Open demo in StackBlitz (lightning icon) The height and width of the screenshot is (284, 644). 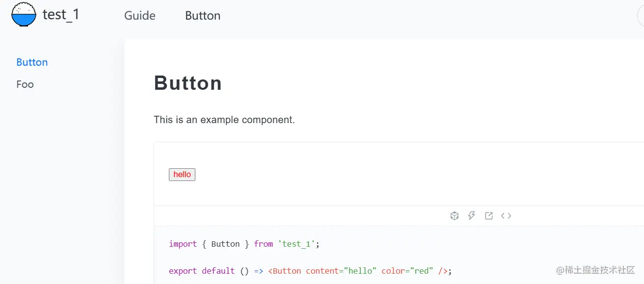(x=472, y=216)
